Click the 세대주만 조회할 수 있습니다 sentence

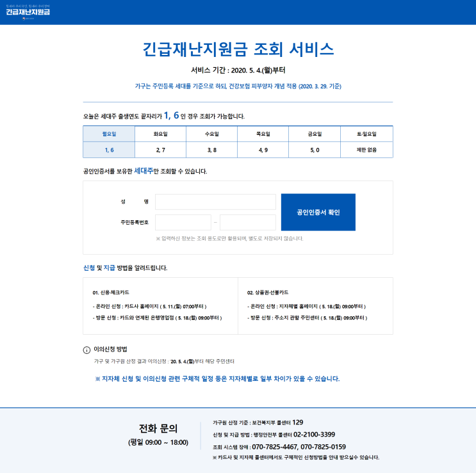point(145,172)
